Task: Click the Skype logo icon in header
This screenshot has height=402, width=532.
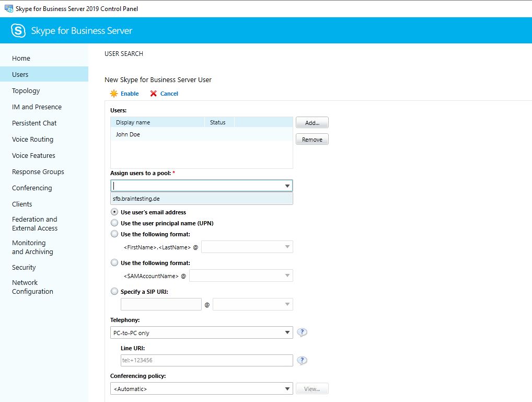Action: tap(18, 30)
